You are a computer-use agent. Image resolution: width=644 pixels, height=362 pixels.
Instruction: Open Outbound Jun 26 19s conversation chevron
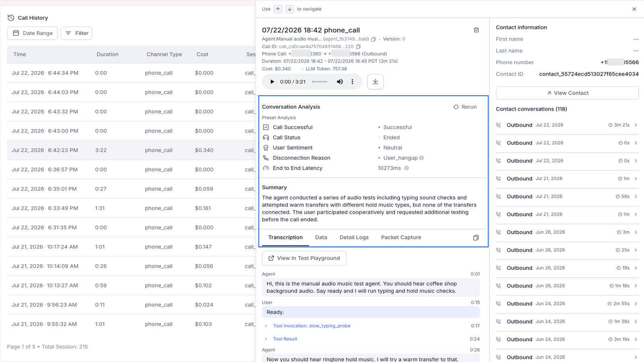636,268
